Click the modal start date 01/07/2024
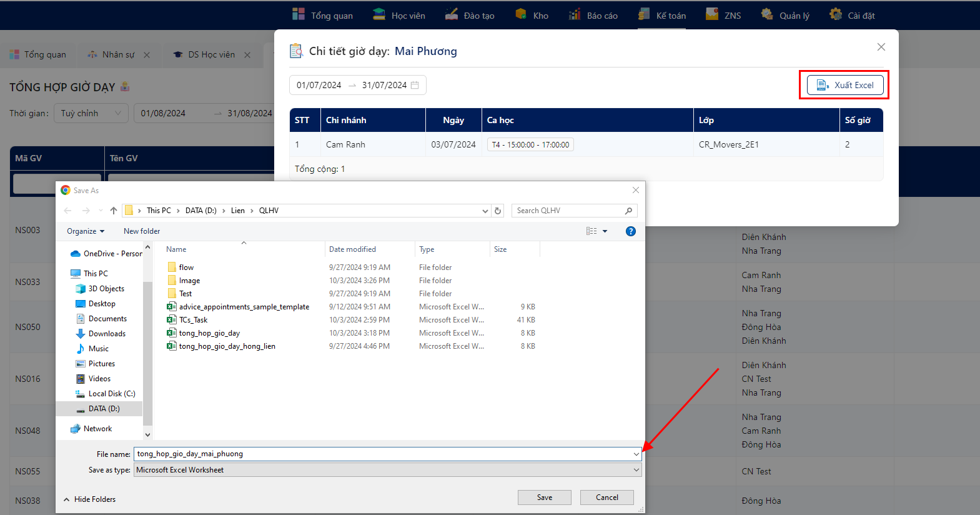This screenshot has width=980, height=515. pyautogui.click(x=319, y=85)
